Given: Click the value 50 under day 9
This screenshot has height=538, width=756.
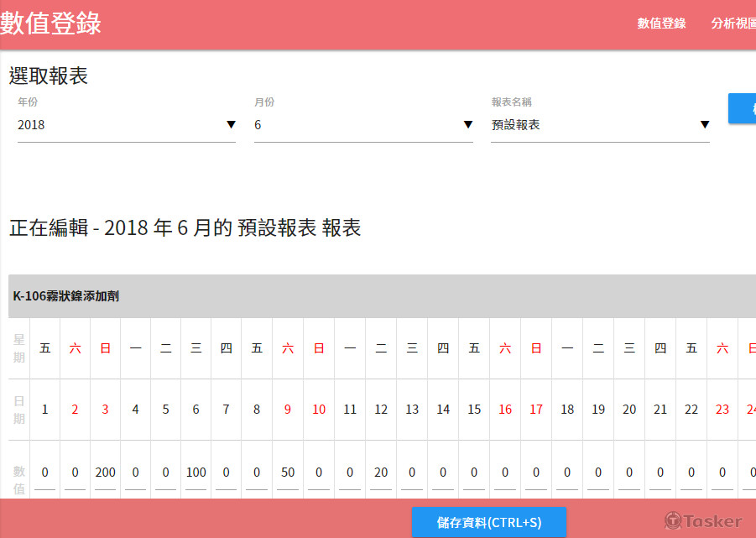Looking at the screenshot, I should [x=288, y=473].
